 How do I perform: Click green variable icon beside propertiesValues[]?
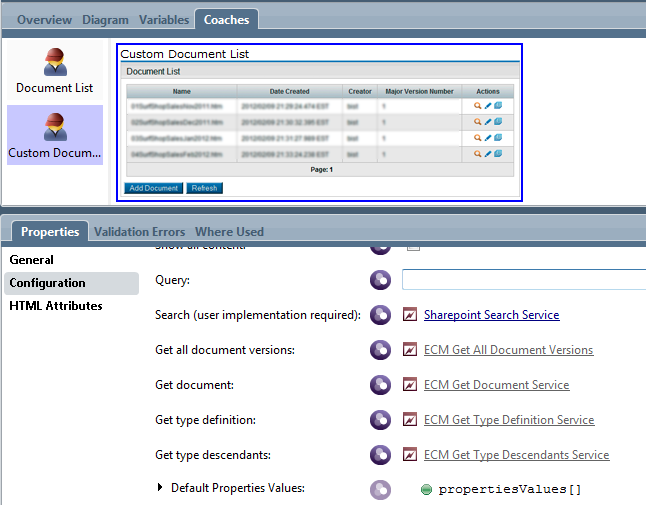(x=426, y=489)
